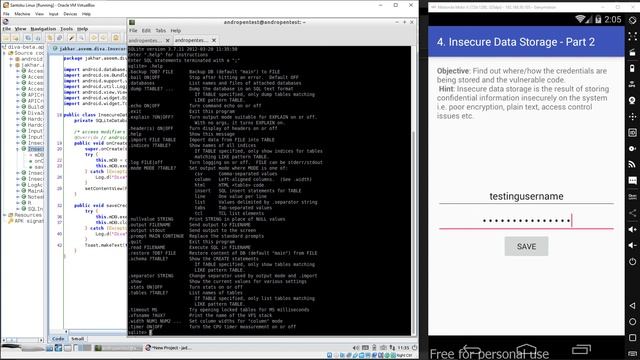Click the back navigation arrow in JADX toolbar
This screenshot has height=360, width=640.
pyautogui.click(x=94, y=38)
